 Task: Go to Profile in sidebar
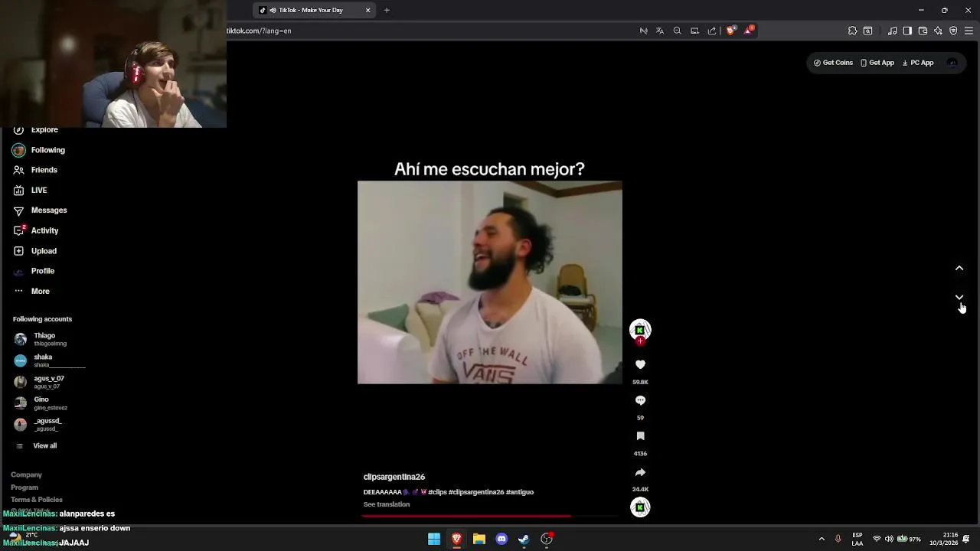[34, 271]
